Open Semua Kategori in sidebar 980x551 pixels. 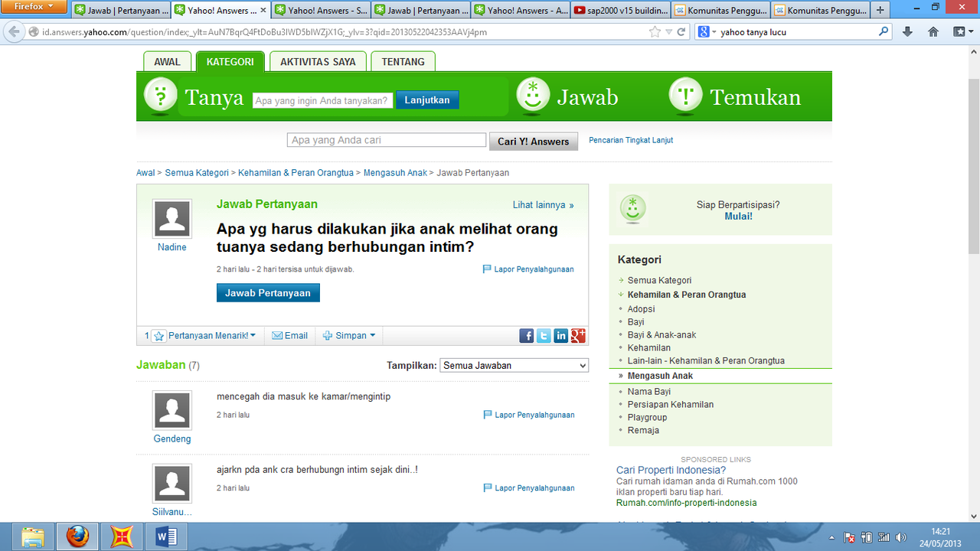click(659, 280)
